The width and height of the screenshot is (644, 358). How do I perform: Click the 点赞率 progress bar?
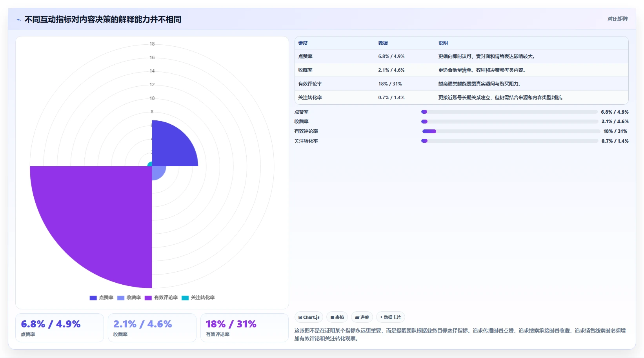pos(509,112)
